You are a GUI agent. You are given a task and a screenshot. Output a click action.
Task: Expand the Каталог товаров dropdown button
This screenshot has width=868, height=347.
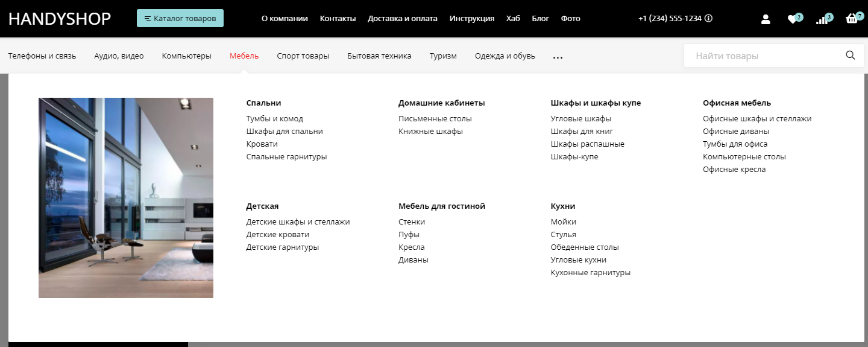click(x=180, y=19)
